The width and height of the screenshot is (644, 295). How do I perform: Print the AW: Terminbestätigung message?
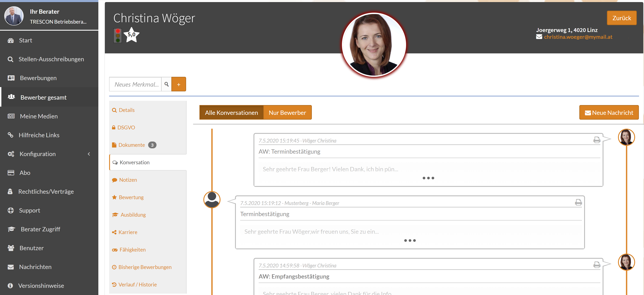pyautogui.click(x=597, y=140)
